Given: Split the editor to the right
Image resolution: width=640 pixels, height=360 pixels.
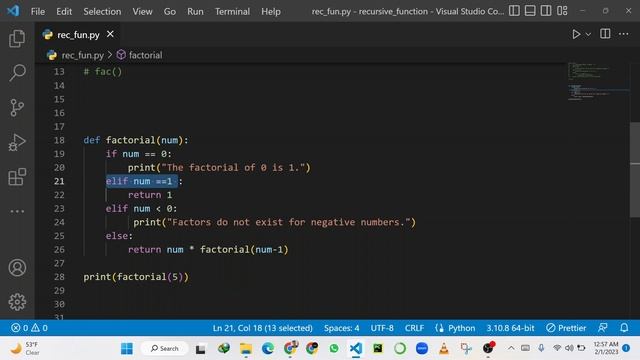Looking at the screenshot, I should 605,34.
